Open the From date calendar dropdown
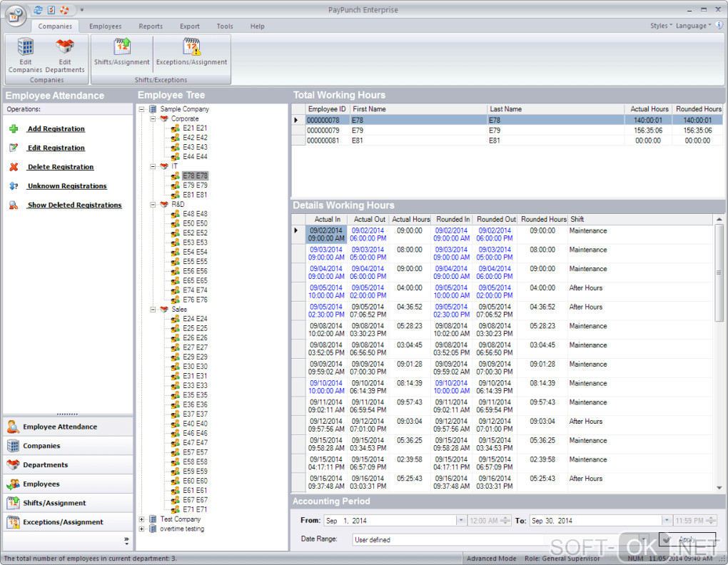 point(460,521)
